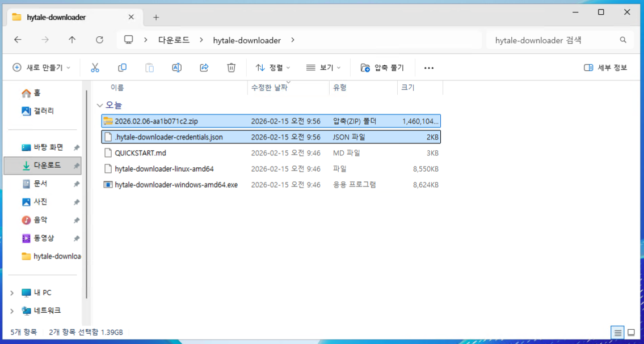This screenshot has width=644, height=344.
Task: Click the Share icon in toolbar
Action: (x=204, y=67)
